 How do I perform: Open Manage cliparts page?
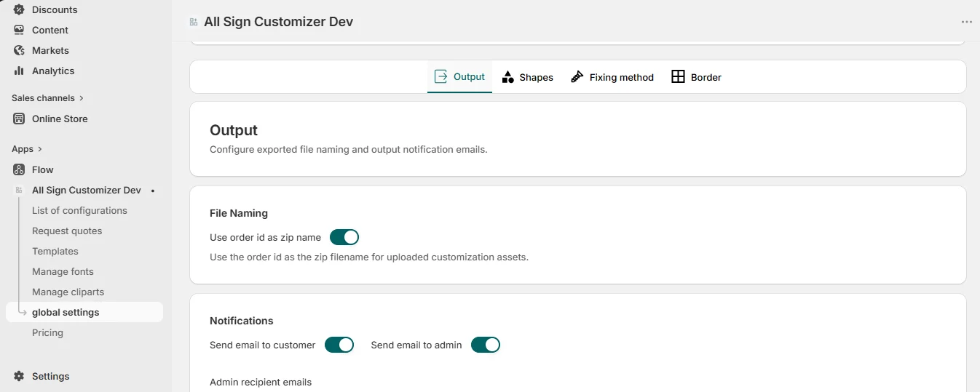(68, 292)
